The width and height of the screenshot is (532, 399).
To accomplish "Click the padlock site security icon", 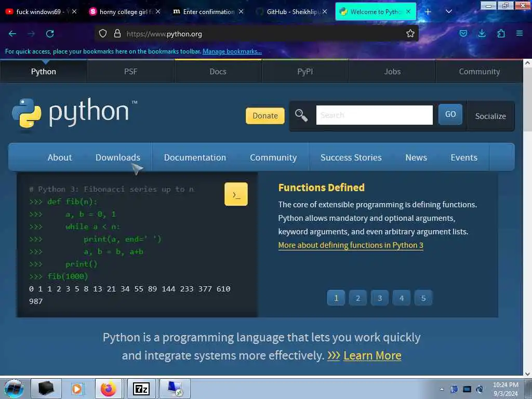I will (x=117, y=33).
